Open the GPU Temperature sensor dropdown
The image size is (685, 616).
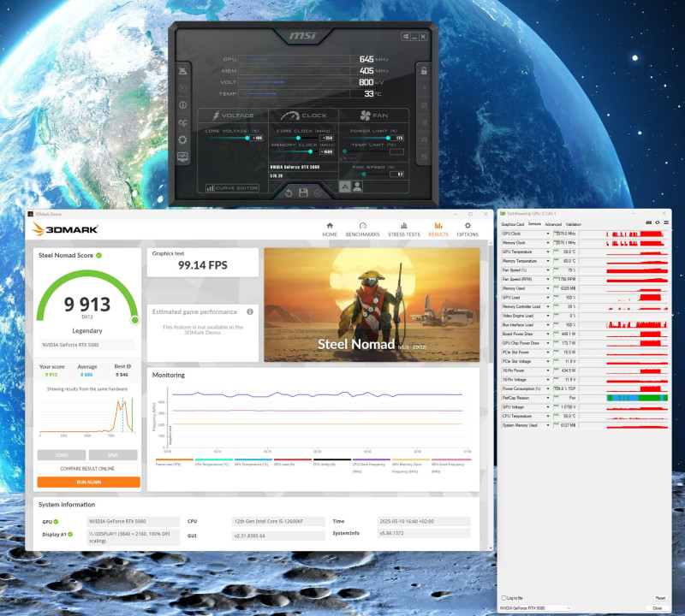(548, 252)
